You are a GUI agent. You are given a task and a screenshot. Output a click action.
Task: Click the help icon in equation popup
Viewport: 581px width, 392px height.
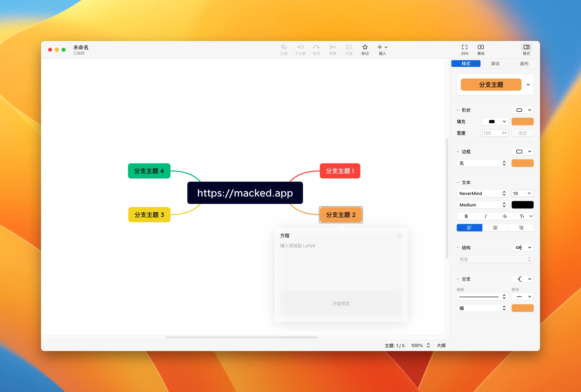point(399,236)
